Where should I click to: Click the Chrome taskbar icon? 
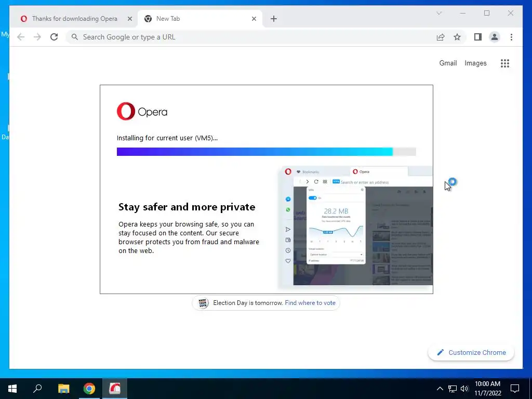89,389
